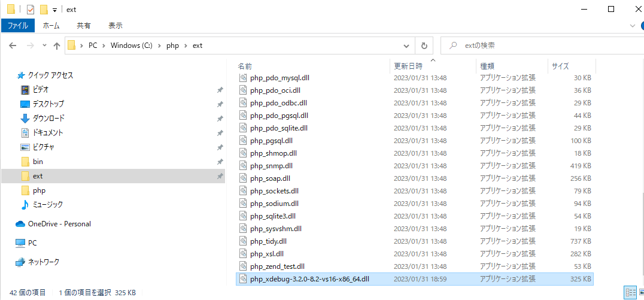Expand the ribbon with the chevron
This screenshot has width=644, height=300.
633,26
